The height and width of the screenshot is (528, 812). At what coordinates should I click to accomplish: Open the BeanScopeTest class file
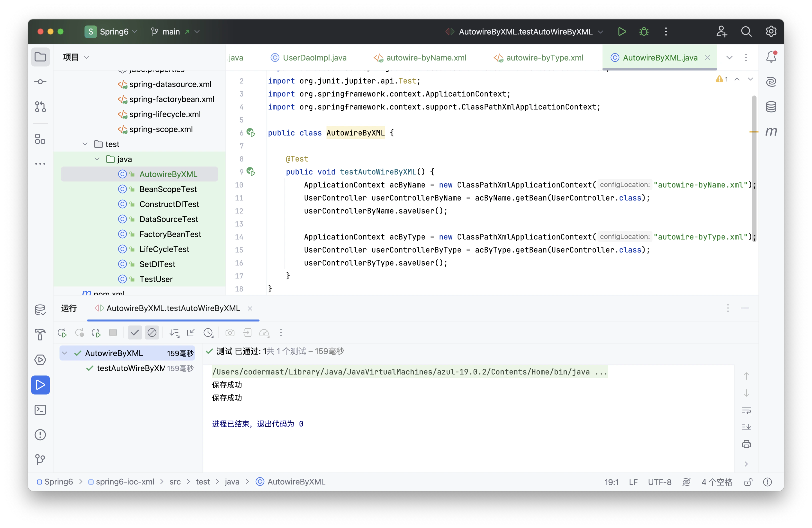coord(168,189)
